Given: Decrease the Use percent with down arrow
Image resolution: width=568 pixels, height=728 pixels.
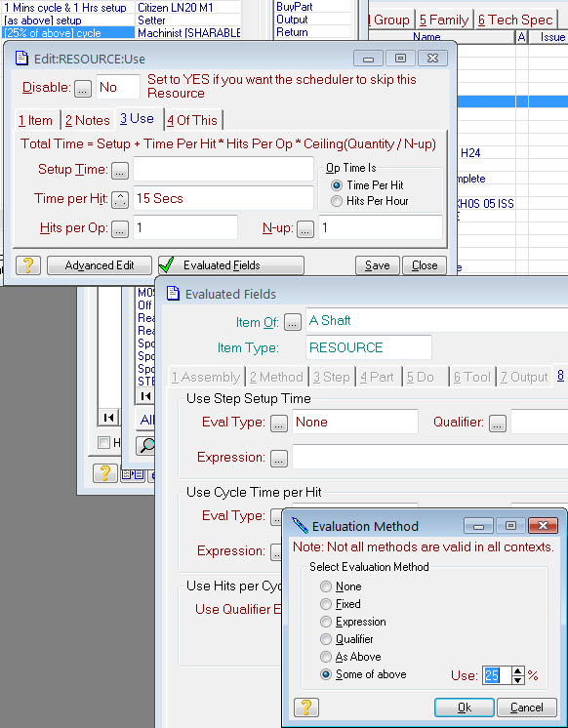Looking at the screenshot, I should click(518, 680).
